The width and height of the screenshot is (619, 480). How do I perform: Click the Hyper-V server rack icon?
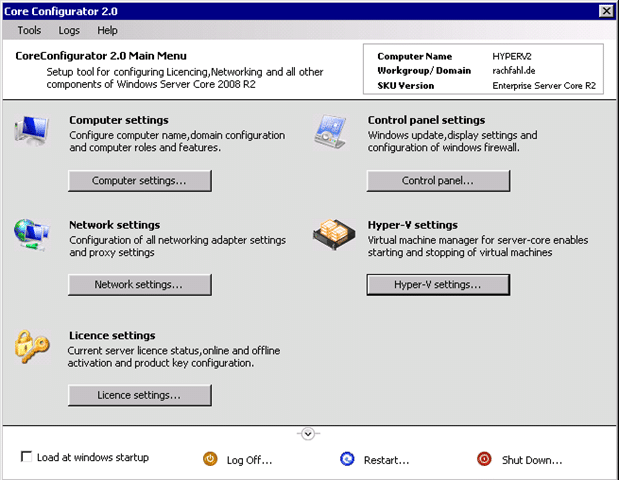(334, 234)
